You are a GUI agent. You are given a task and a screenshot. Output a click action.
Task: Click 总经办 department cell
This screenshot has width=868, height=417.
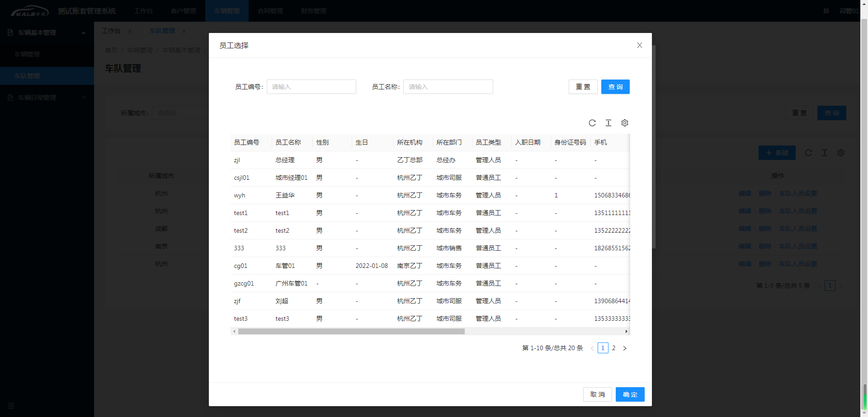446,160
